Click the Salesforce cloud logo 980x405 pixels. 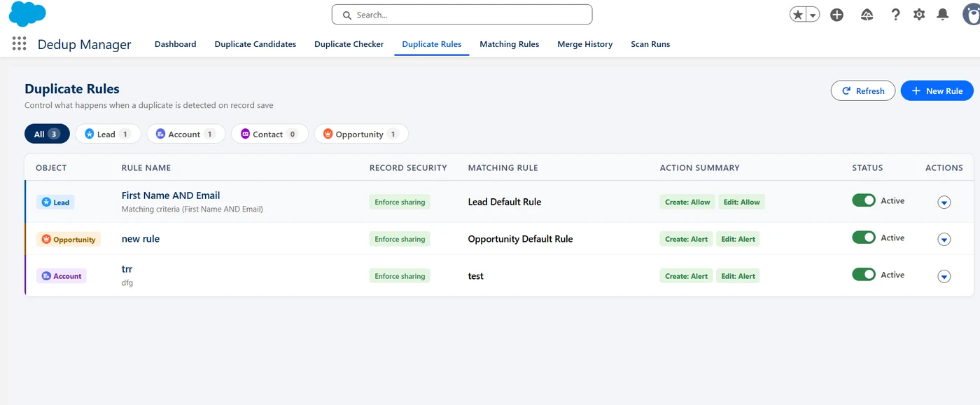(x=27, y=13)
